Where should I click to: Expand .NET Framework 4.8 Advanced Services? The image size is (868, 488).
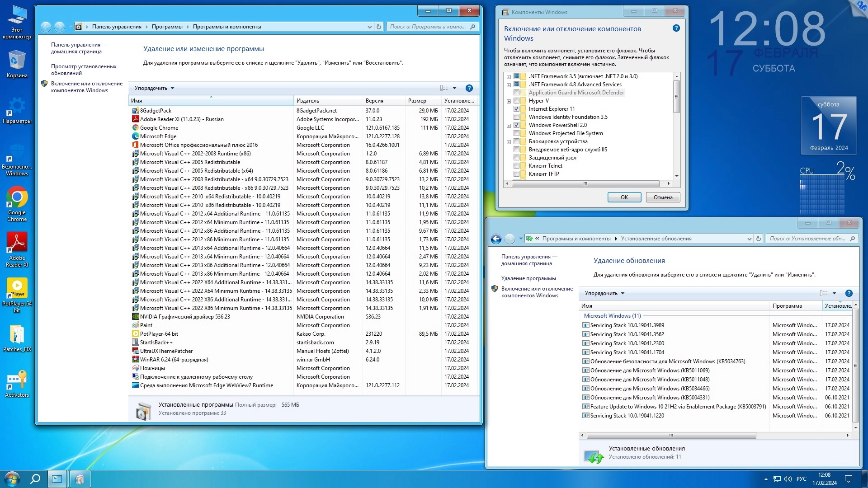click(509, 85)
